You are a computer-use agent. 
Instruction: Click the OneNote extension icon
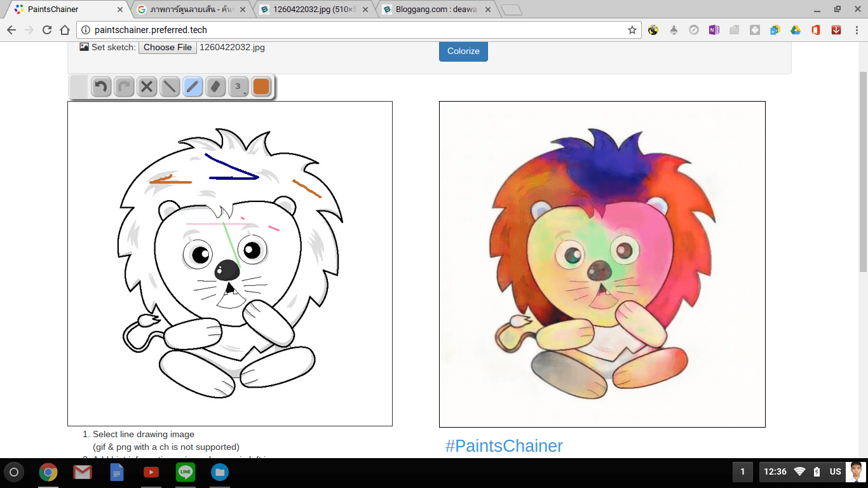[714, 30]
